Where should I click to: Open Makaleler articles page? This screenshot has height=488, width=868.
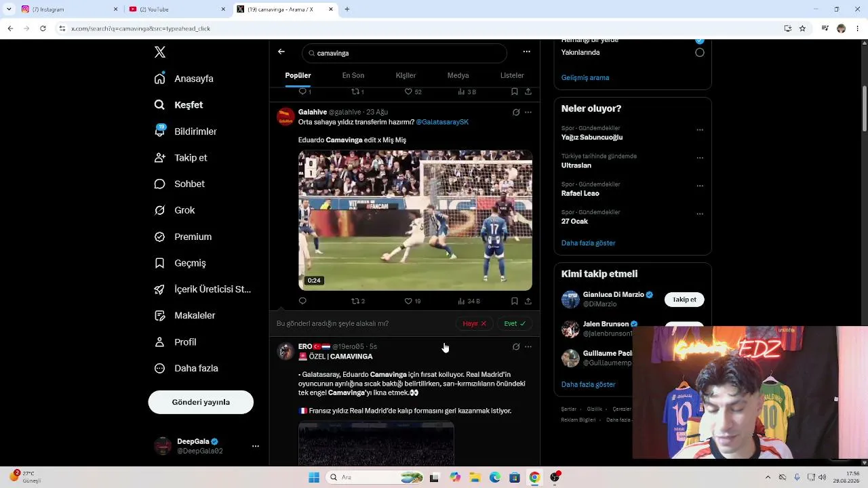point(184,316)
